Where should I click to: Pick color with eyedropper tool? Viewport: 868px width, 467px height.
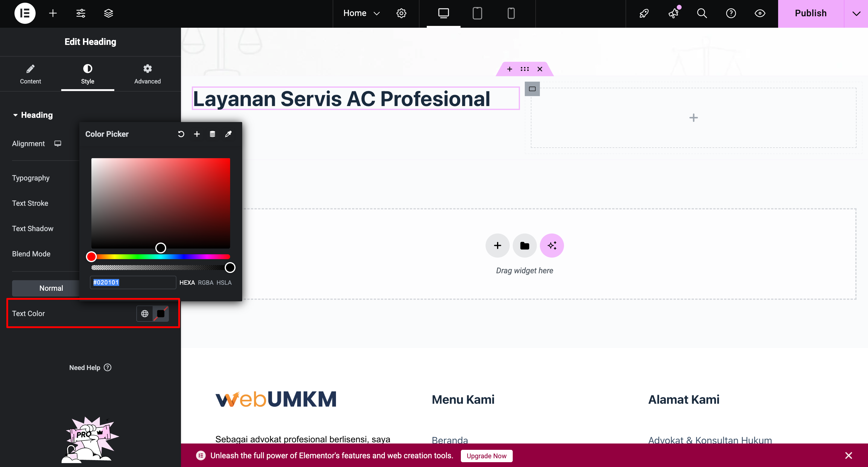point(228,134)
